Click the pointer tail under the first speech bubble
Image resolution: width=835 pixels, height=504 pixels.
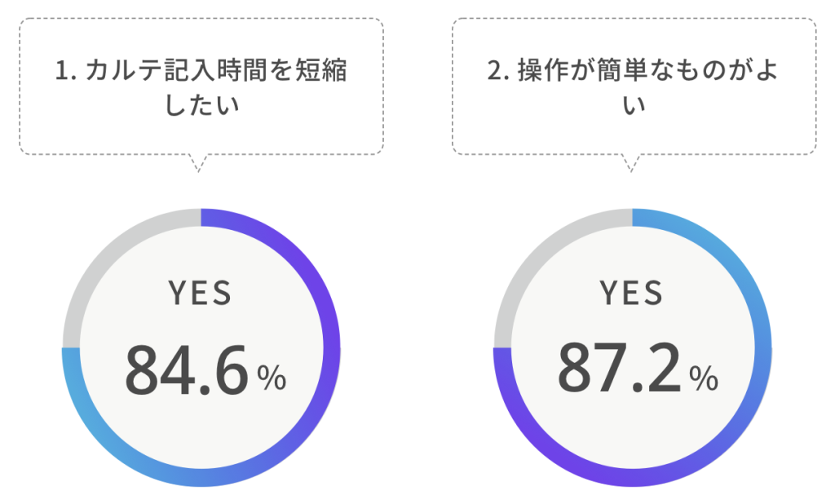196,162
